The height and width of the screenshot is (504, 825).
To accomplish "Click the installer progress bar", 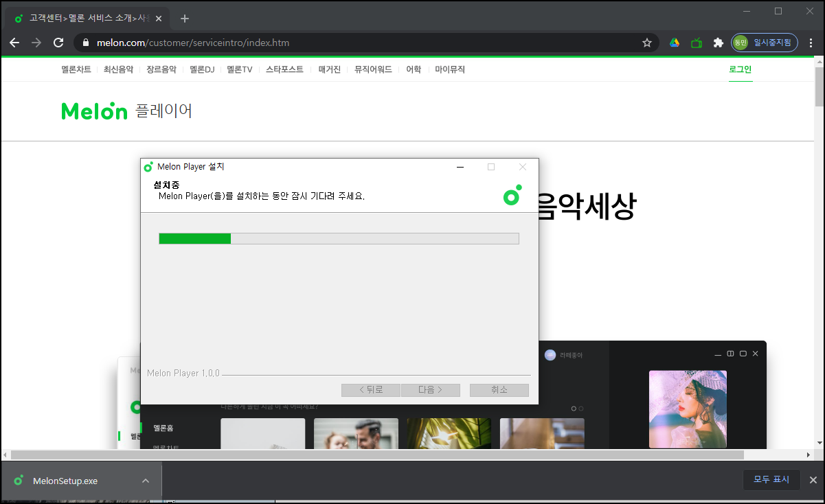I will click(339, 238).
